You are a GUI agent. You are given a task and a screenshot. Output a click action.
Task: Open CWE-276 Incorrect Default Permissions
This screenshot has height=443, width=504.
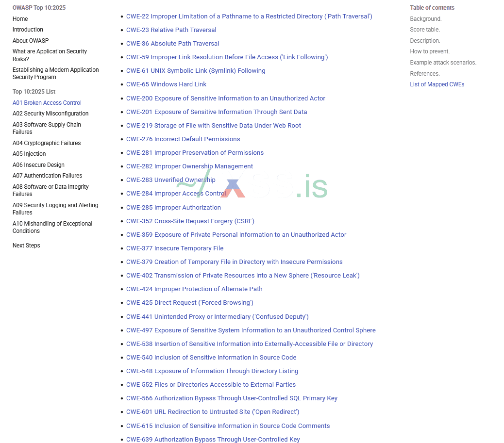183,139
